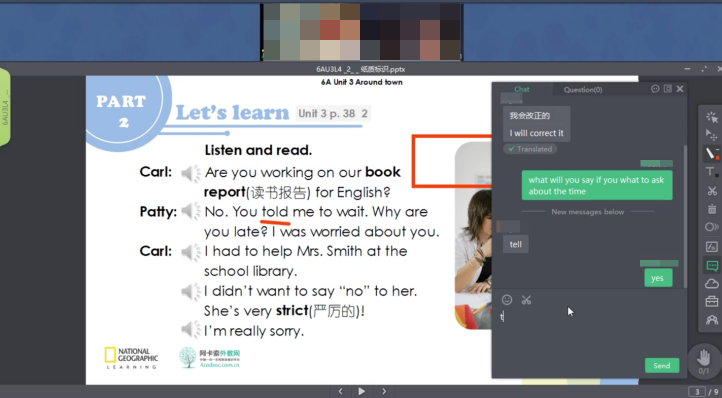
Task: Play audio for Carl's first line
Action: click(191, 173)
